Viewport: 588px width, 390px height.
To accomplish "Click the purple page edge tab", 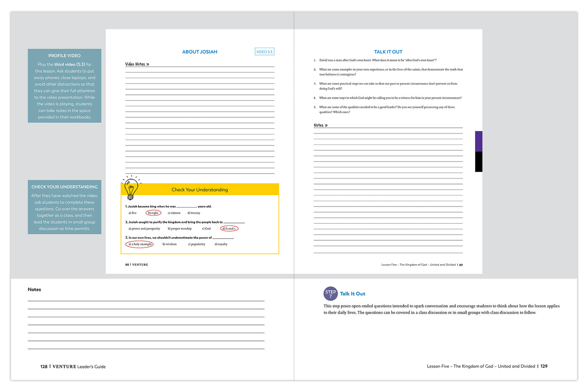I will tap(479, 141).
